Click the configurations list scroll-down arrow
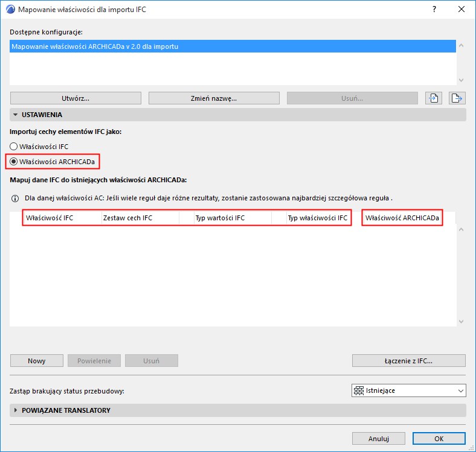This screenshot has width=476, height=452. point(461,80)
